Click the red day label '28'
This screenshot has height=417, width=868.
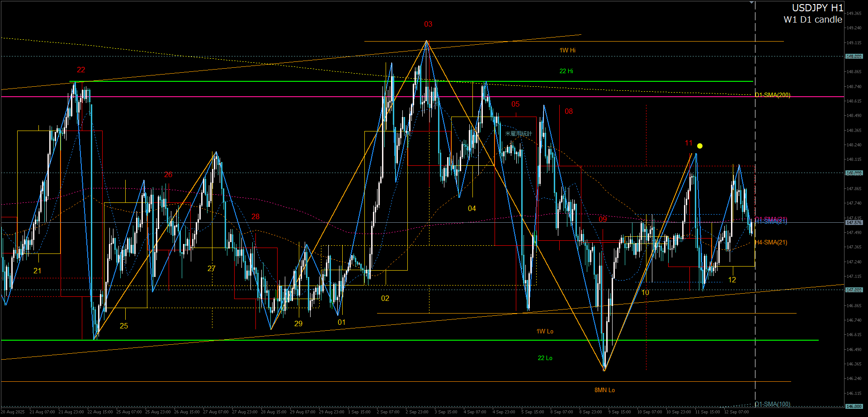[255, 216]
